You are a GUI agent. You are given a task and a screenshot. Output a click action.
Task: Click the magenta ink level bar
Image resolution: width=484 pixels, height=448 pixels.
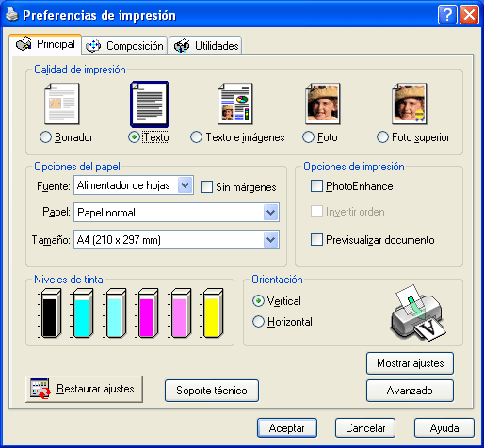click(148, 313)
